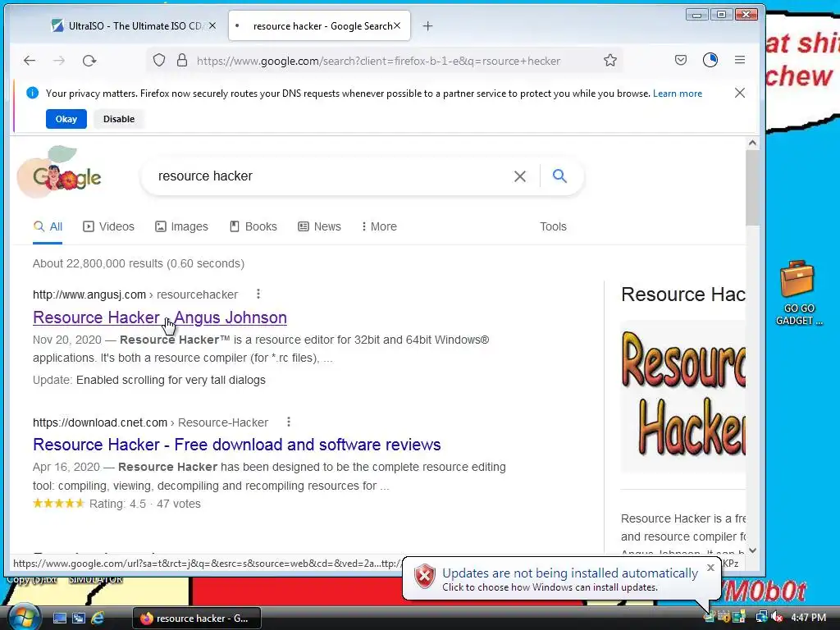
Task: Click the page scrollbar down arrow
Action: [x=752, y=550]
